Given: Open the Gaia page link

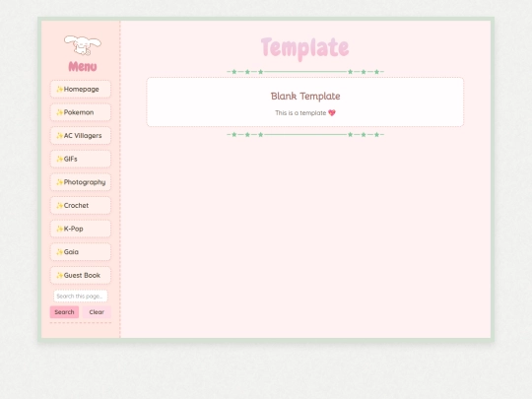Looking at the screenshot, I should (81, 252).
